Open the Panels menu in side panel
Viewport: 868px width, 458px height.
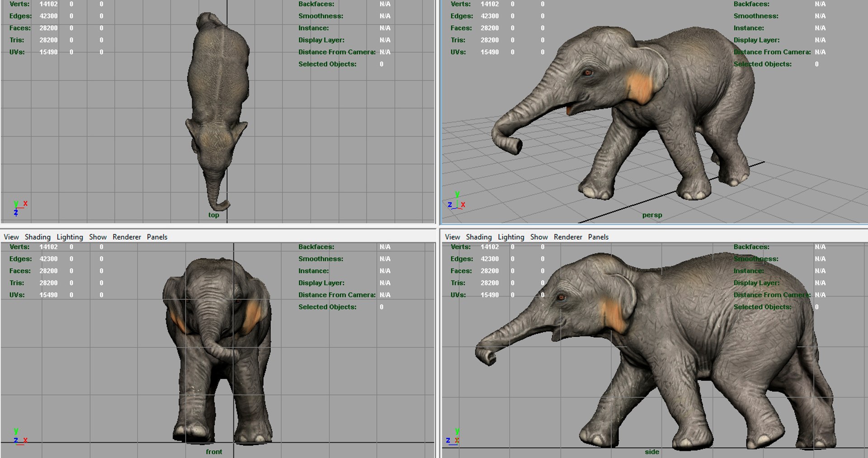click(598, 237)
